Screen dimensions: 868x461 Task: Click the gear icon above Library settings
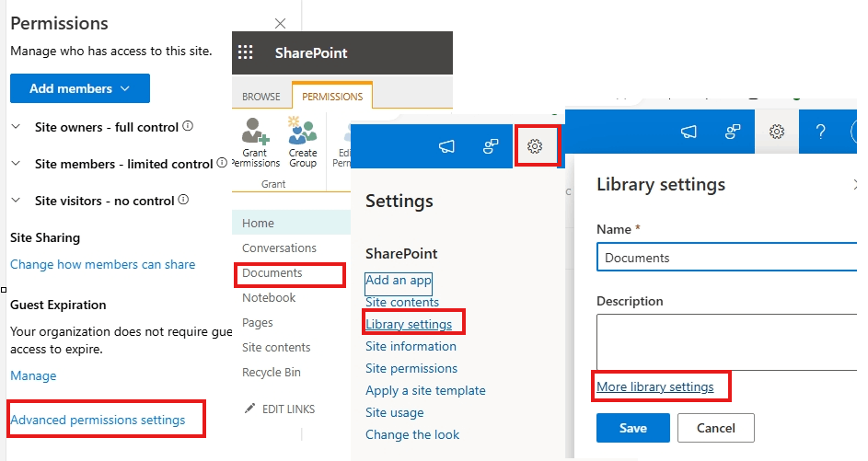click(777, 132)
